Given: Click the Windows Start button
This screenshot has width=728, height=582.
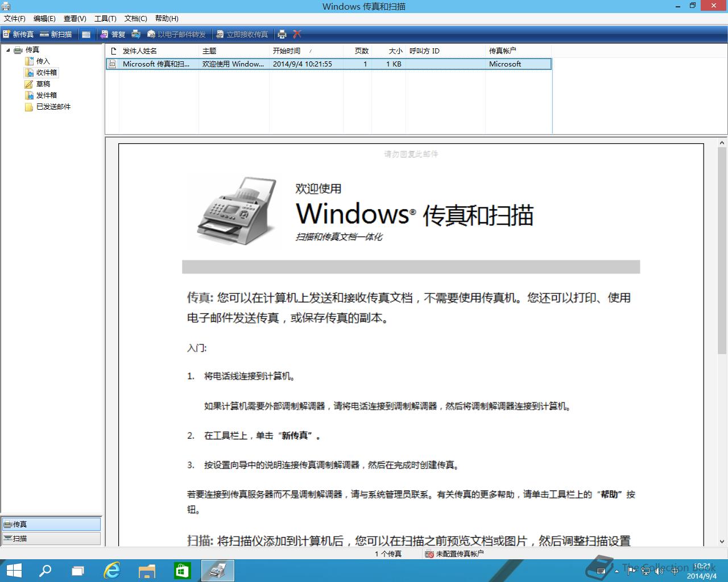Looking at the screenshot, I should coord(13,571).
